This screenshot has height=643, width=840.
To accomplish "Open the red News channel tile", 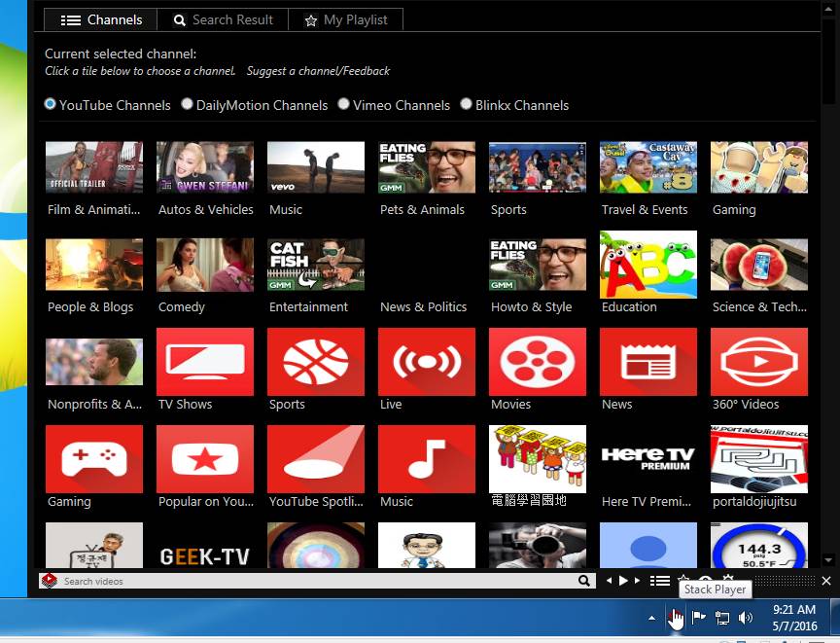I will (647, 362).
